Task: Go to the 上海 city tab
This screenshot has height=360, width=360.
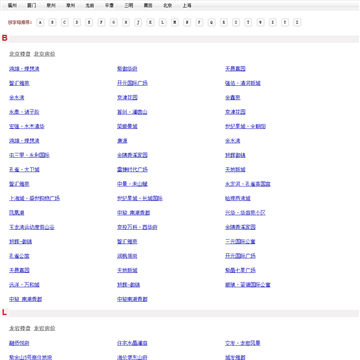Action: 187,6
